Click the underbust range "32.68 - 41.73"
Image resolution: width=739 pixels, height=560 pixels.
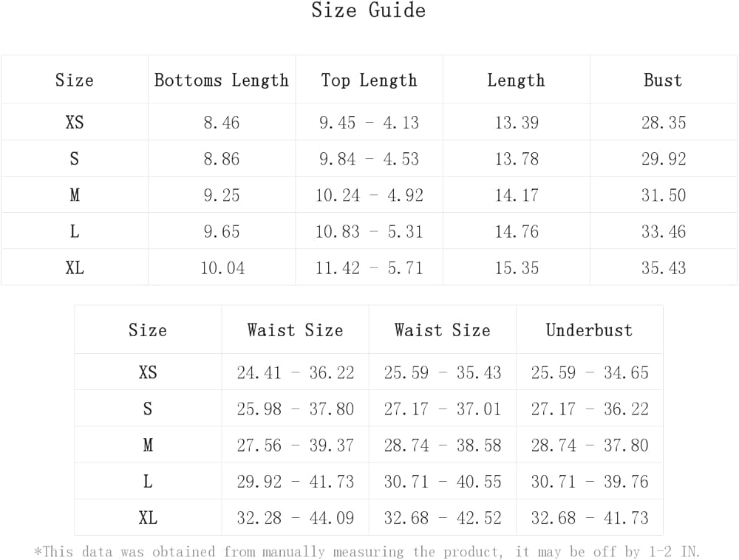589,519
